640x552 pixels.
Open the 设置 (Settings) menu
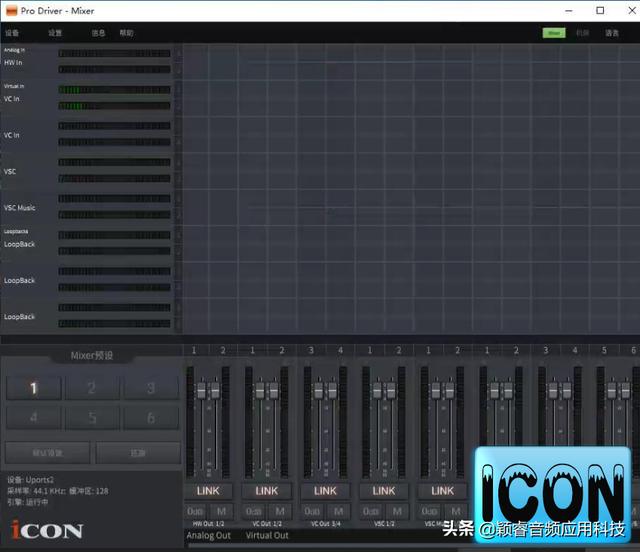[x=55, y=33]
